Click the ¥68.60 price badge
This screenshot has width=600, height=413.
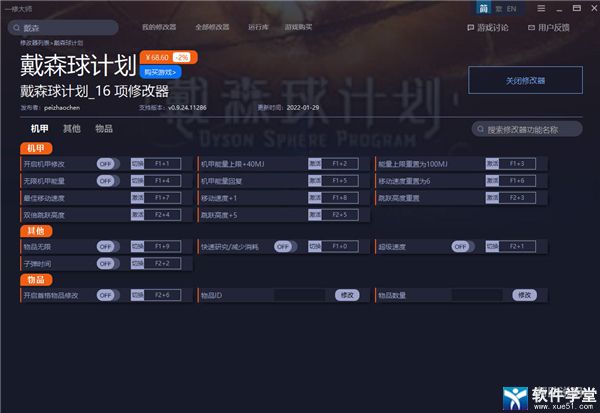pyautogui.click(x=168, y=57)
